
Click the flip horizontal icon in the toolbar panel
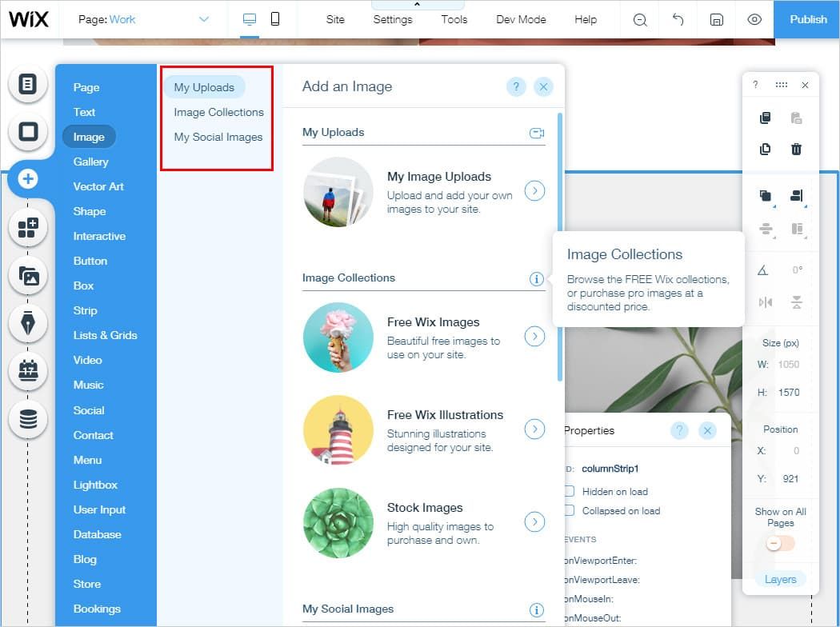click(x=766, y=302)
